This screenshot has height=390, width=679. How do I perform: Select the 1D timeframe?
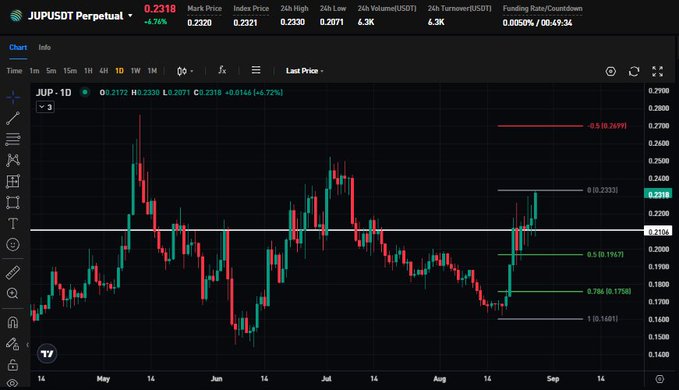click(x=120, y=71)
